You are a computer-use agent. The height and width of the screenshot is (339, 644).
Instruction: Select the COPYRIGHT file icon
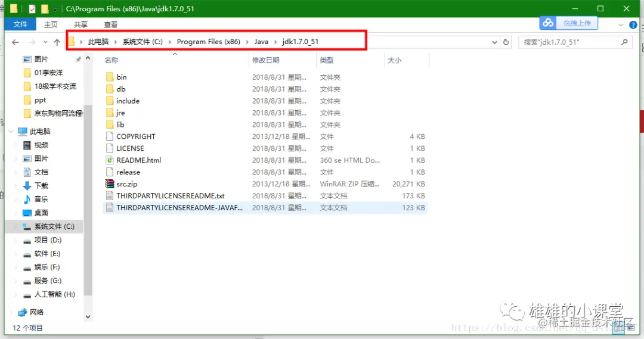tap(110, 136)
